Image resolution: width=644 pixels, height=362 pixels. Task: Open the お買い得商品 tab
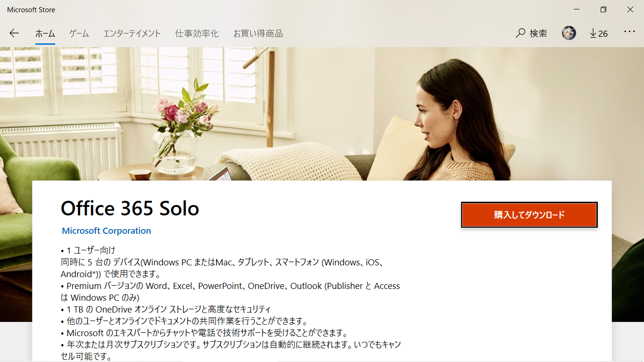click(258, 33)
